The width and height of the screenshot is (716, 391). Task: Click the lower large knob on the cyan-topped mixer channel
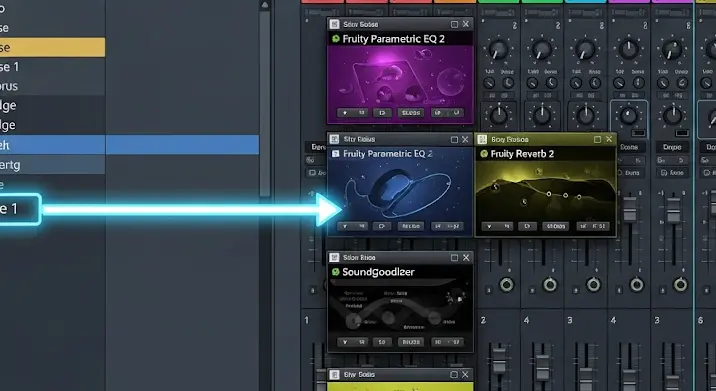point(586,116)
